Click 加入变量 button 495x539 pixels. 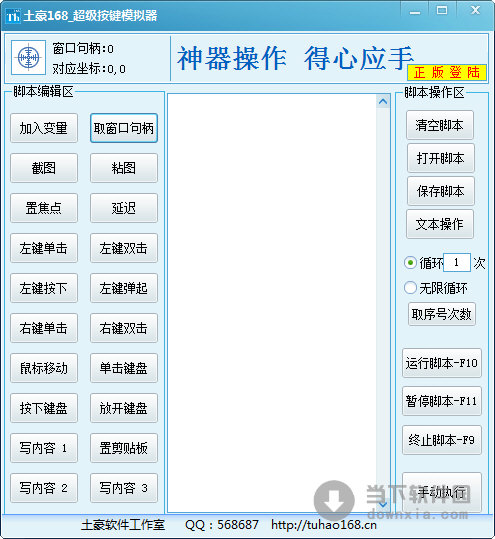[x=44, y=128]
